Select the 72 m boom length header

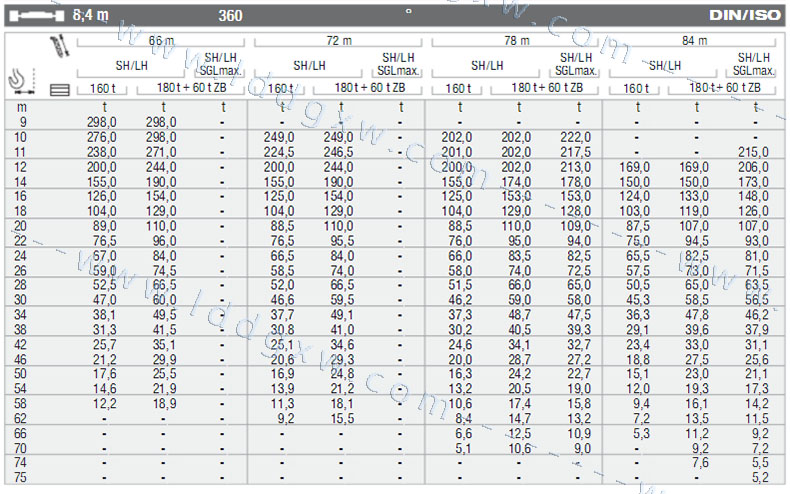pyautogui.click(x=340, y=41)
